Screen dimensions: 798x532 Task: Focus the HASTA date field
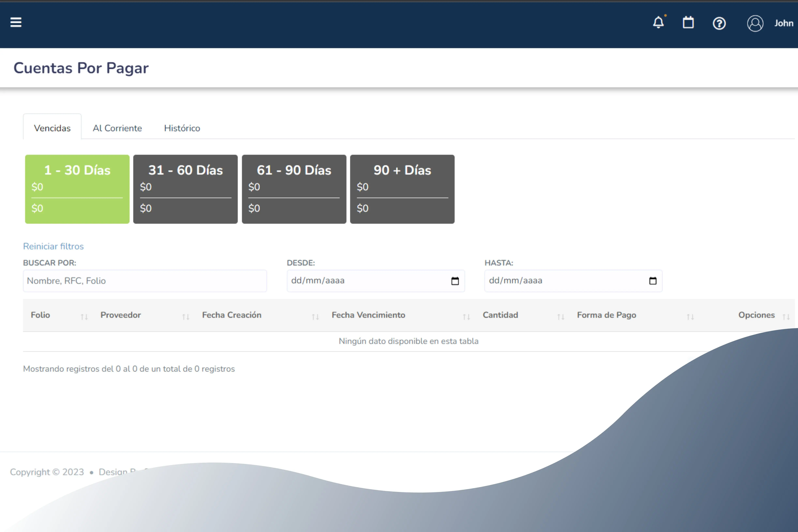tap(573, 281)
